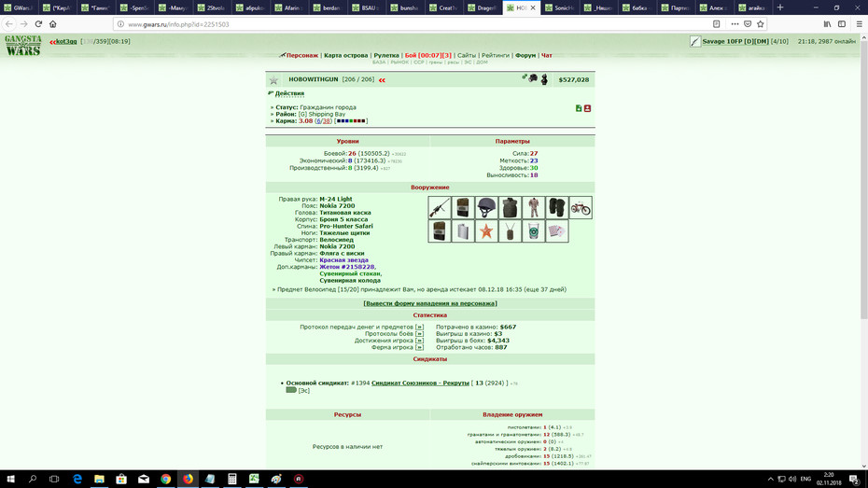Image resolution: width=868 pixels, height=488 pixels.
Task: Click the star icon beside HOBOWITHGUN
Action: [x=273, y=80]
